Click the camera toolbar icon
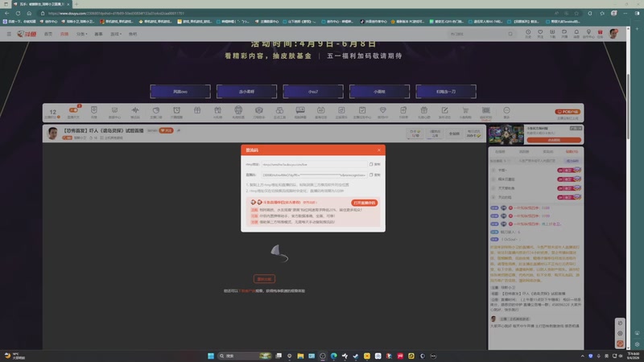The image size is (644, 362). (258, 110)
